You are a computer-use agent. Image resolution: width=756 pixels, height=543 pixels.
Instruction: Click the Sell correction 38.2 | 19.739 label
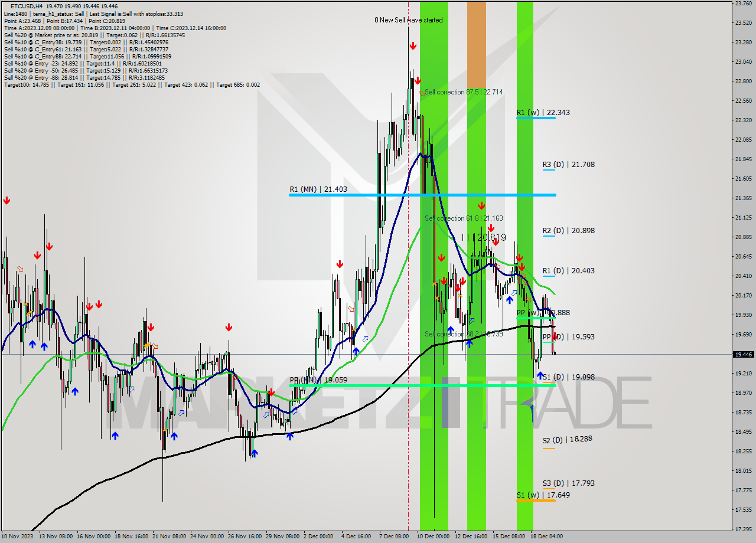click(x=464, y=334)
